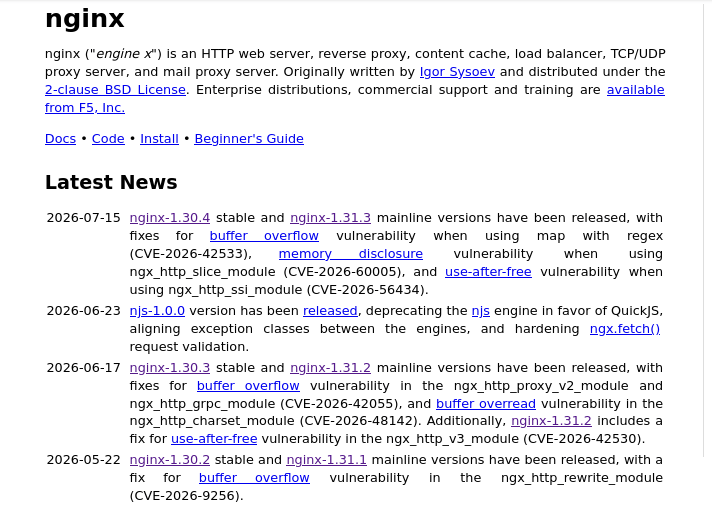The height and width of the screenshot is (512, 712).
Task: Open the nginx-1.31.2 link after 'stable and'
Action: click(331, 368)
